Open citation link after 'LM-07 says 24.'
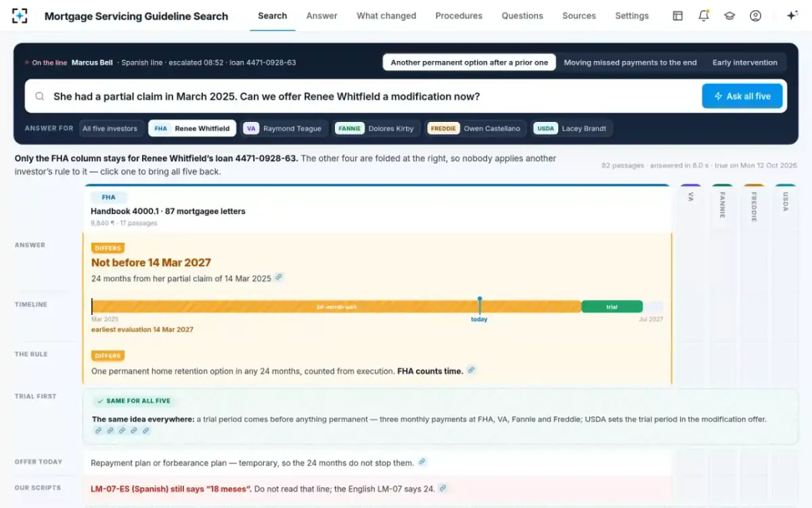The height and width of the screenshot is (508, 812). pyautogui.click(x=443, y=488)
